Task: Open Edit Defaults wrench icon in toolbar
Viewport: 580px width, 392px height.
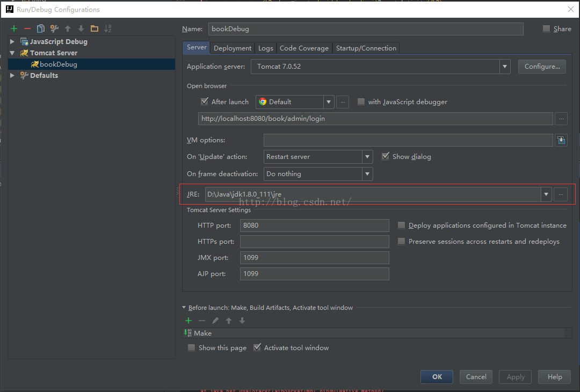Action: [x=54, y=28]
